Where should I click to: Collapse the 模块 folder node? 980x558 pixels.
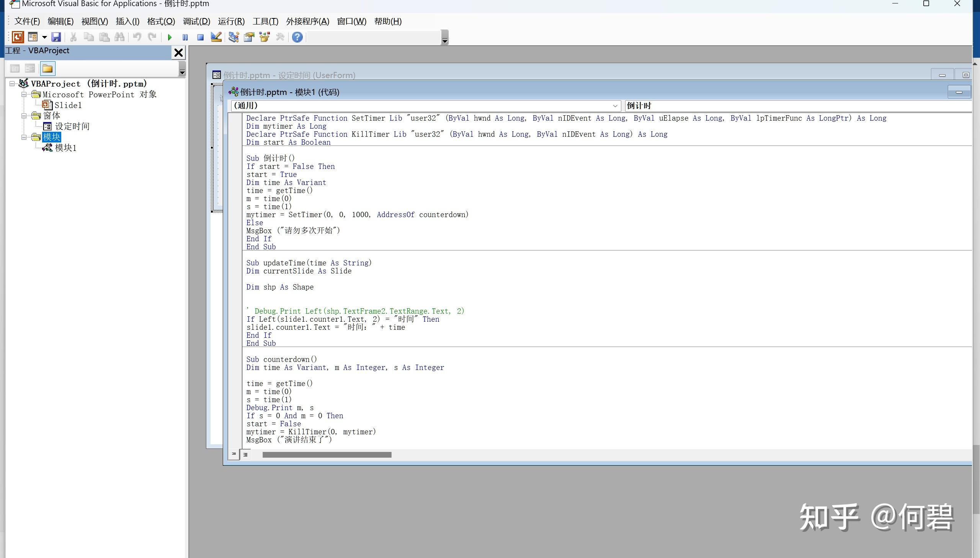[x=24, y=137]
